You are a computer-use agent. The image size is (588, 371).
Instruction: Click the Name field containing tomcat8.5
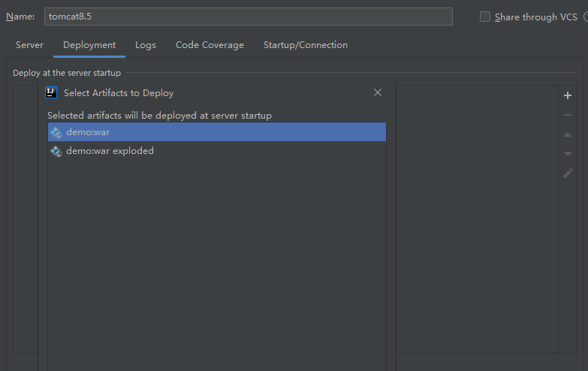coord(249,17)
